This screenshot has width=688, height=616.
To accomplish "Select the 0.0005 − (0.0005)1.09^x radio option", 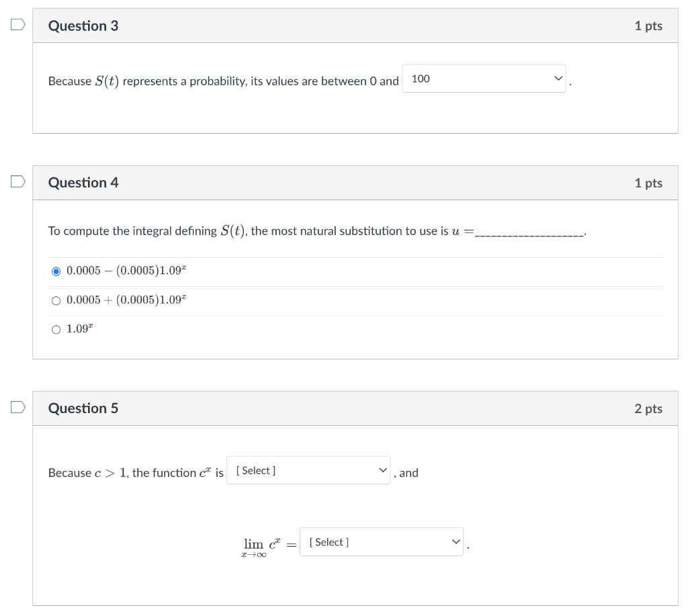I will pyautogui.click(x=56, y=271).
